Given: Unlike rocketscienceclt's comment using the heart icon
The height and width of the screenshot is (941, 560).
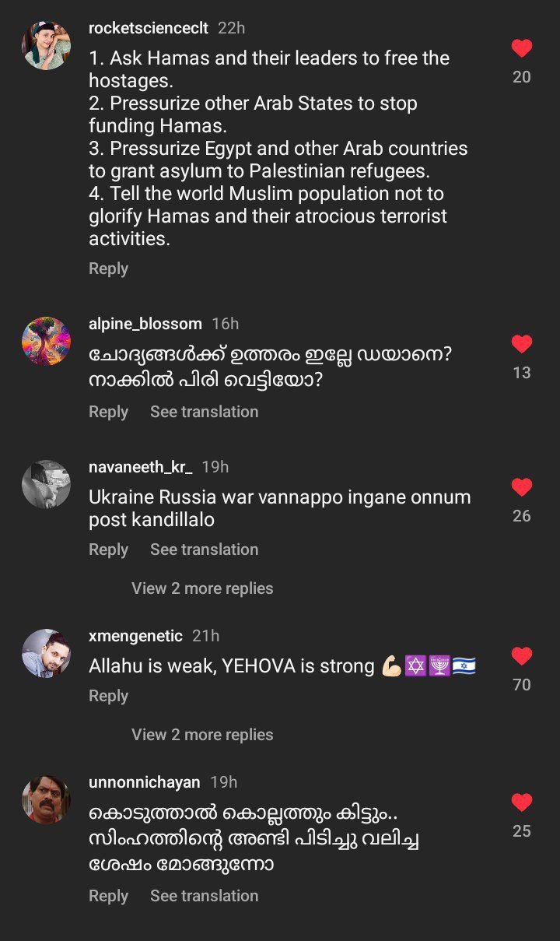Looking at the screenshot, I should tap(522, 48).
